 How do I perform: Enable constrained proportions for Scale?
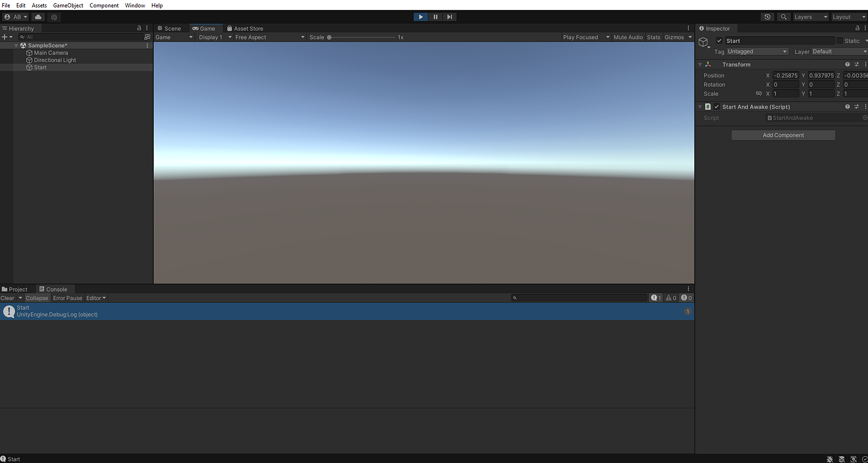tap(759, 93)
